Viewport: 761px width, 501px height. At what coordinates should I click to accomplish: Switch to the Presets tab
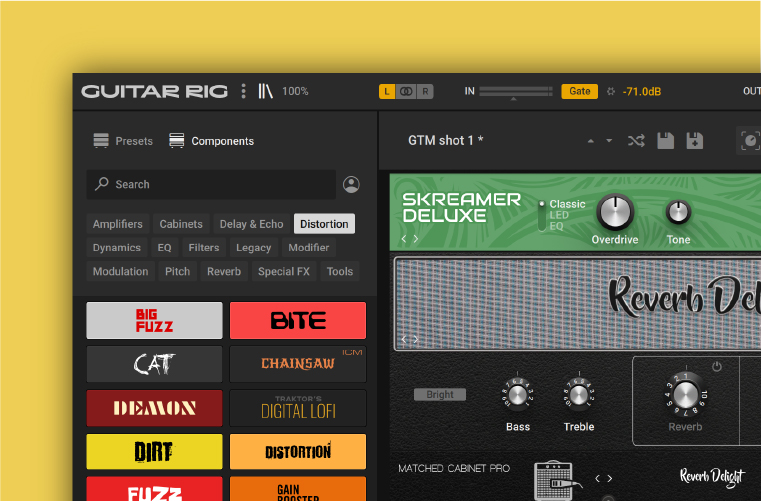click(123, 141)
